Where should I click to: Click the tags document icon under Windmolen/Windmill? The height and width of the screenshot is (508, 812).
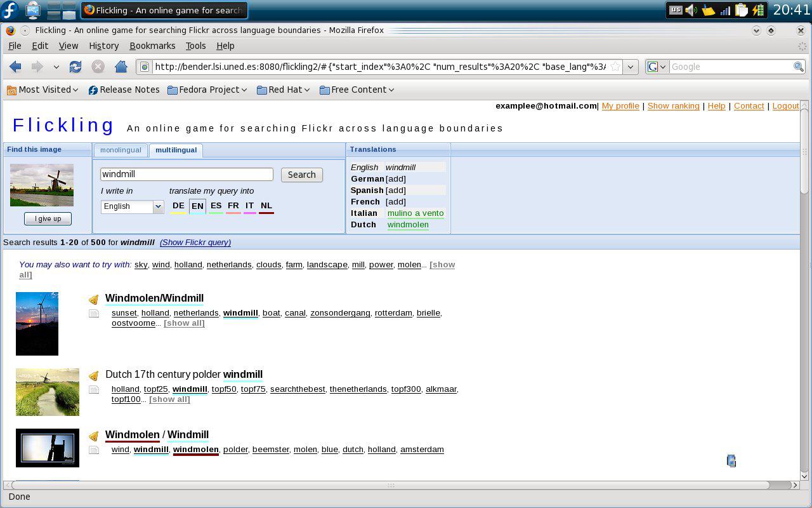click(x=94, y=314)
